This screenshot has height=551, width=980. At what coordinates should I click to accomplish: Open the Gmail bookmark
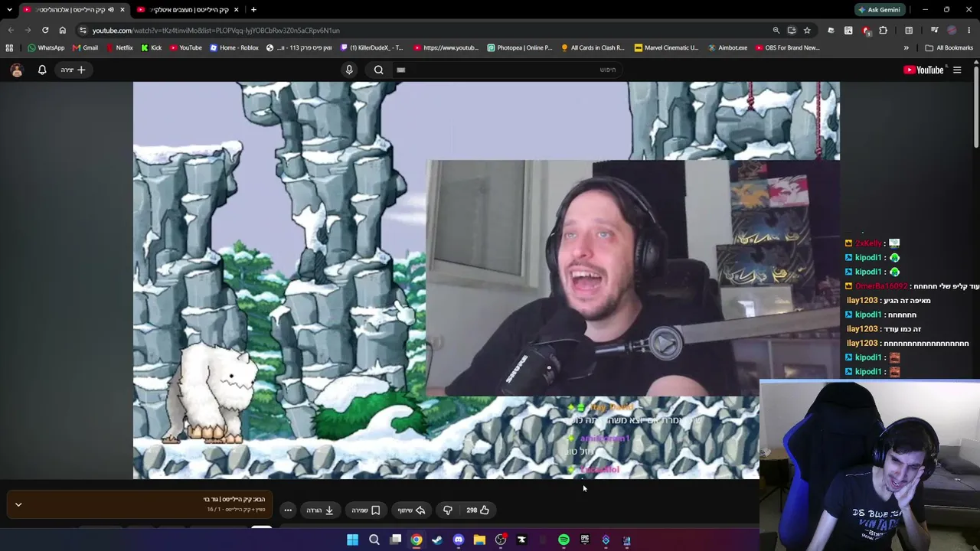coord(84,47)
